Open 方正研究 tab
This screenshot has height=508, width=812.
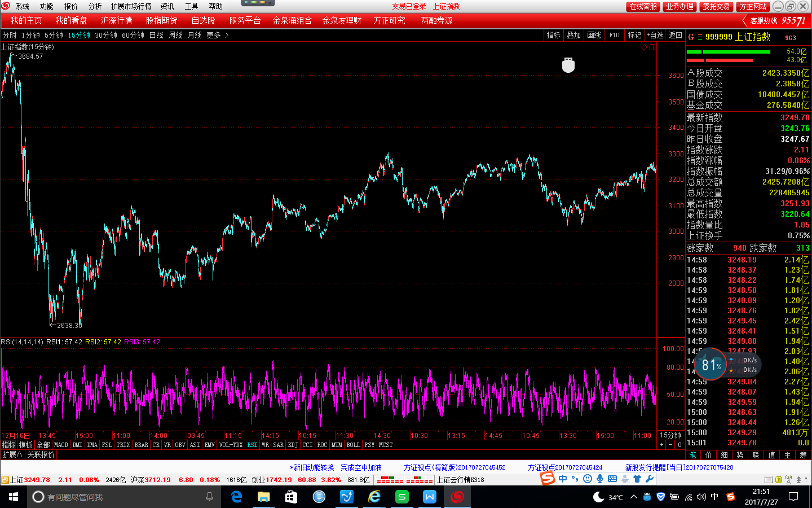(x=389, y=20)
